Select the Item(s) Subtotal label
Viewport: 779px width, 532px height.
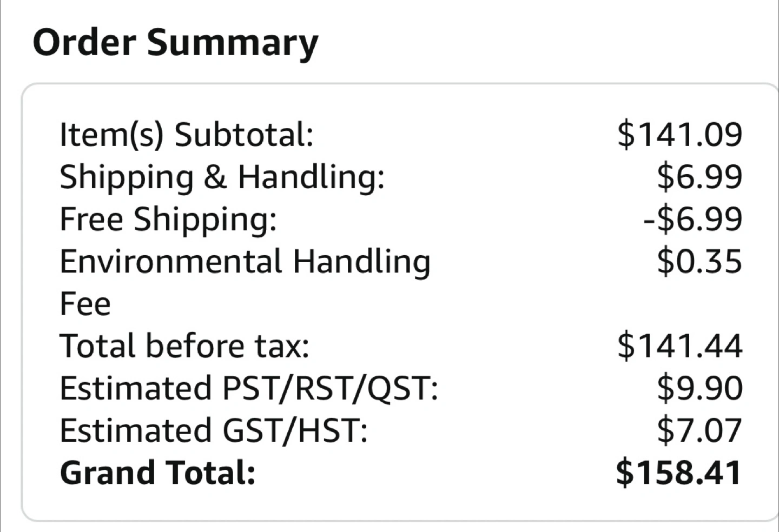(x=187, y=135)
